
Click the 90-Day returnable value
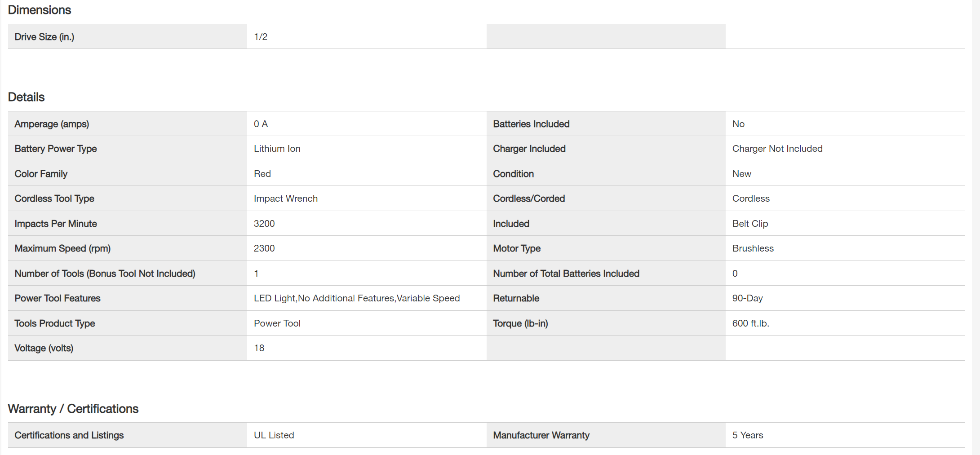(x=747, y=298)
